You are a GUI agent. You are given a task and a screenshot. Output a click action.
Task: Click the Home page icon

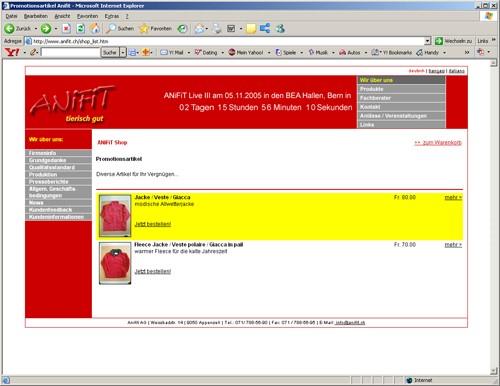[x=95, y=29]
